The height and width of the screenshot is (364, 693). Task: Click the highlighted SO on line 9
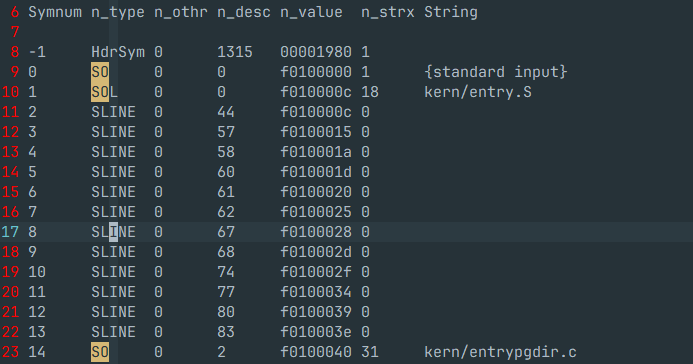[x=100, y=72]
